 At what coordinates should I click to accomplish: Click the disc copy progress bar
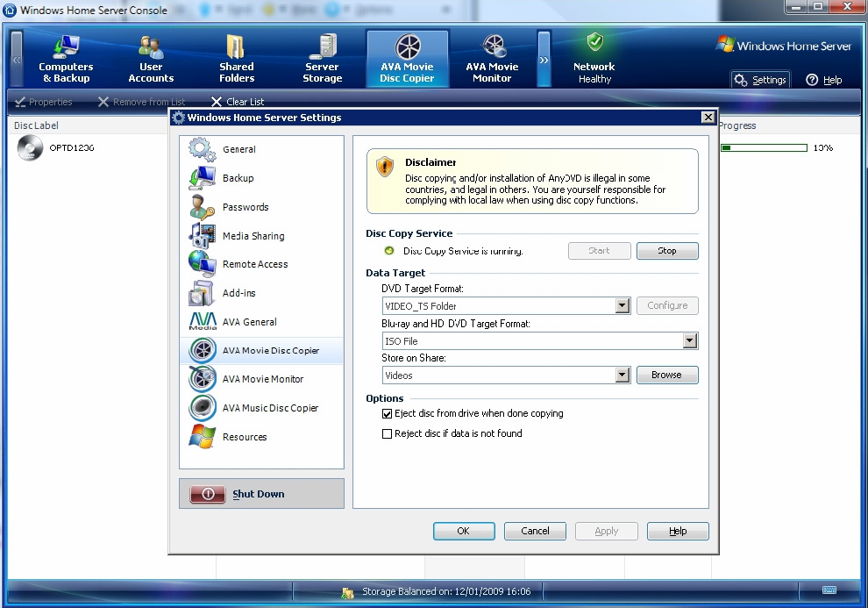[x=764, y=148]
